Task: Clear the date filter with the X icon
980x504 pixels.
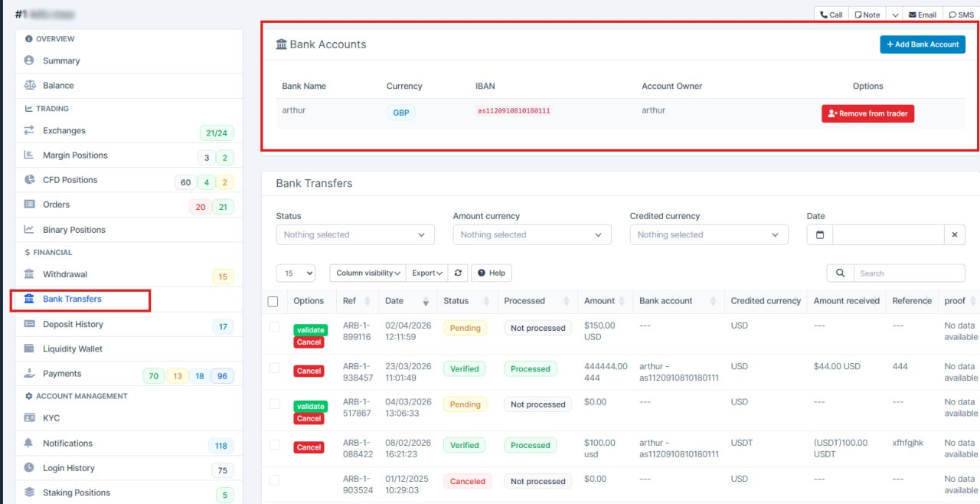Action: click(954, 235)
